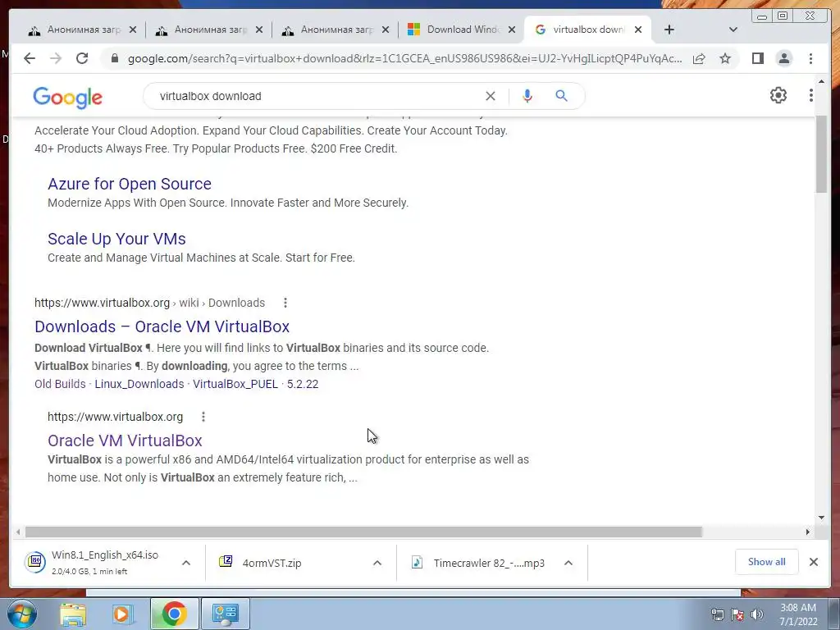Open Chrome's three-dot menu
Screen dimensions: 840x630
click(810, 58)
